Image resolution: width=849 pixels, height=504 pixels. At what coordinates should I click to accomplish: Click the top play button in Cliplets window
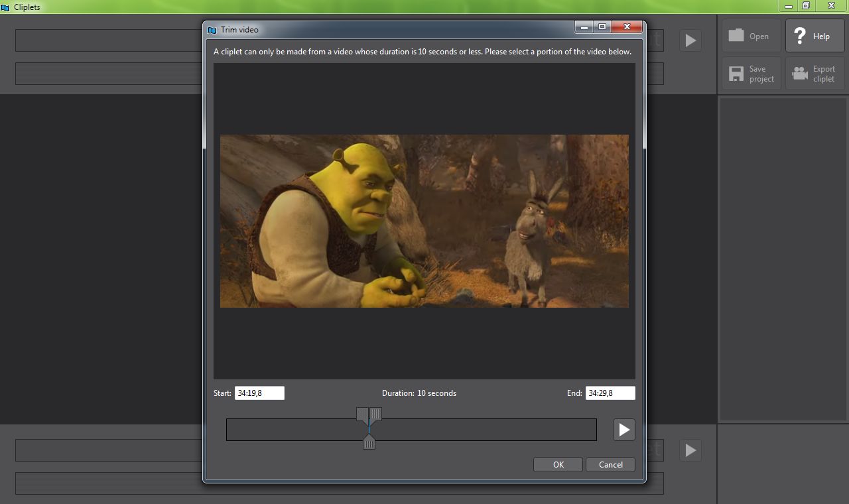pyautogui.click(x=690, y=40)
